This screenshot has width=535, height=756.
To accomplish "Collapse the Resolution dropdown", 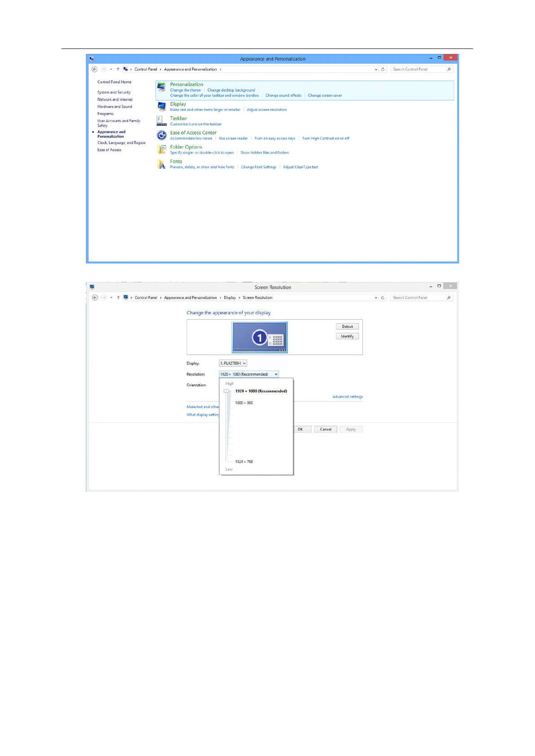I will coord(276,374).
